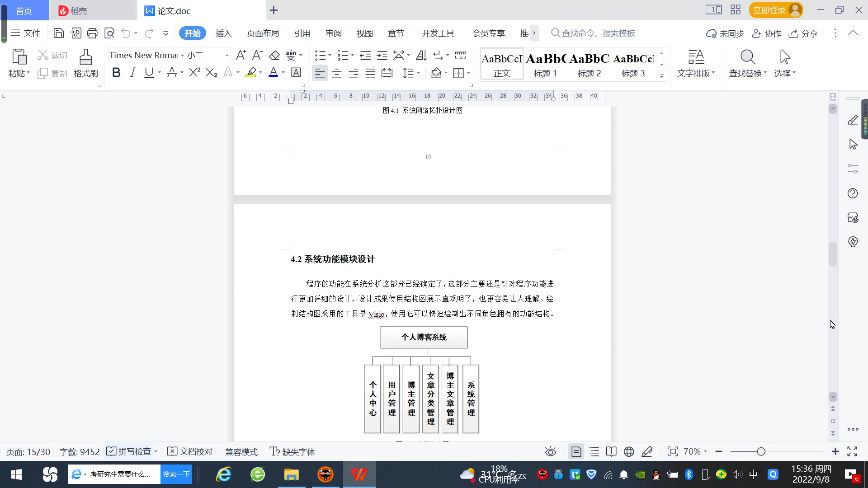
Task: Toggle center text alignment
Action: coord(337,73)
